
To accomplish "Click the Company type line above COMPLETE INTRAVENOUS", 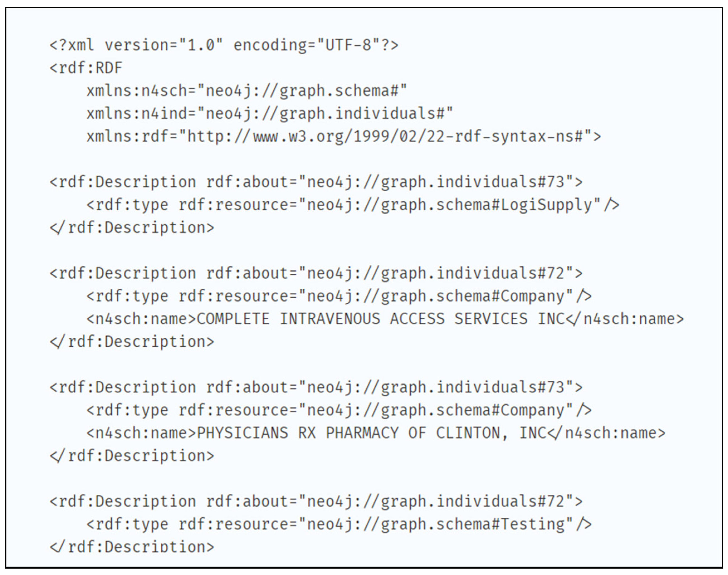I will coord(339,296).
